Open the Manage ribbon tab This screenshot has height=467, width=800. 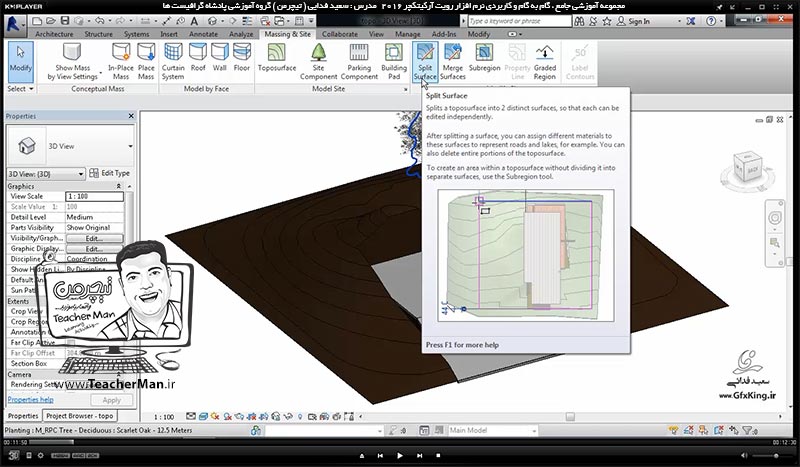[x=408, y=34]
